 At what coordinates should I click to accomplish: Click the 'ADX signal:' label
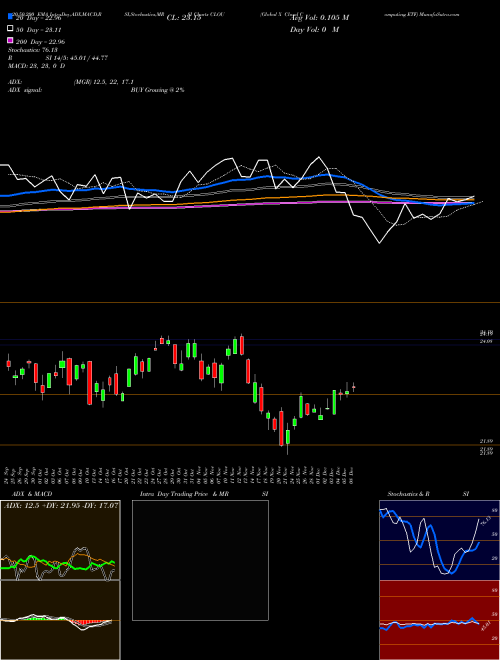25,90
